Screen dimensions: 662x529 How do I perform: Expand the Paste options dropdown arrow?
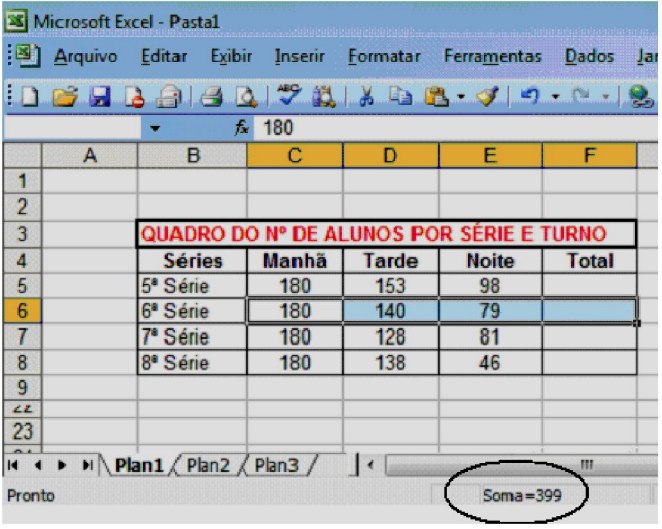click(461, 97)
